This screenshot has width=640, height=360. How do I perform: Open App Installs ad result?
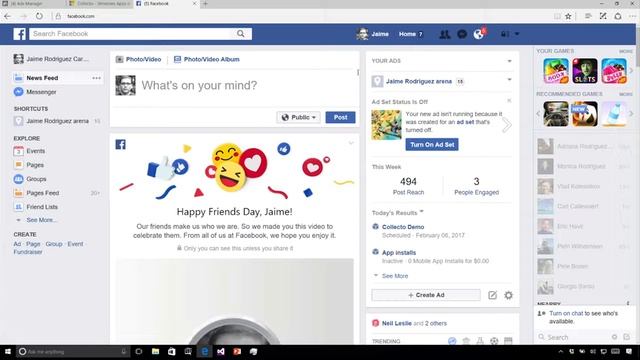tap(399, 253)
